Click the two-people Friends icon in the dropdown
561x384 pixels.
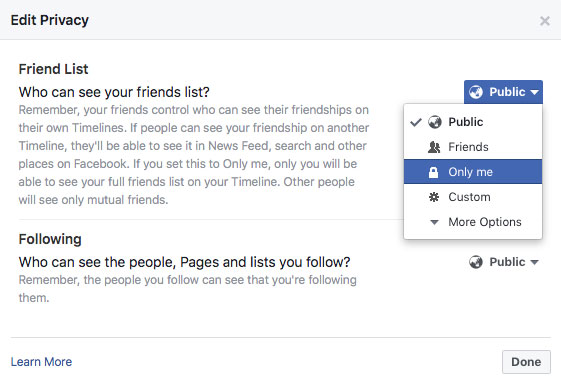[x=434, y=147]
